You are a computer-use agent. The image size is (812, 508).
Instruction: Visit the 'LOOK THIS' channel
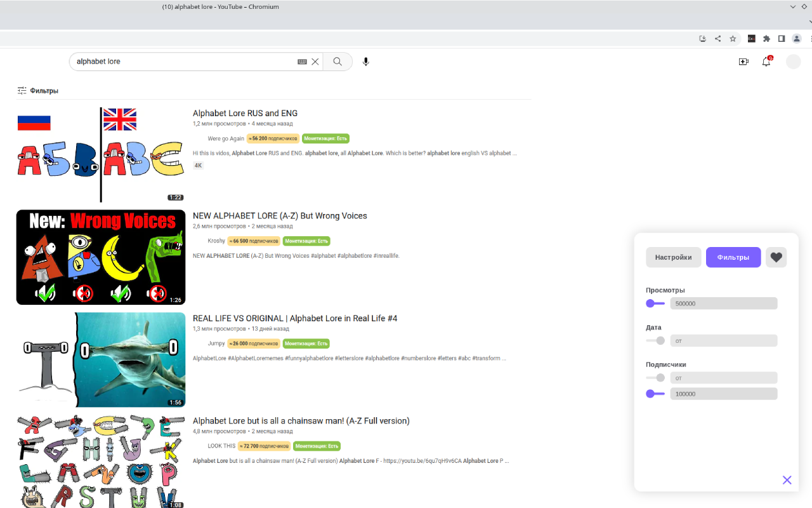[x=221, y=446]
